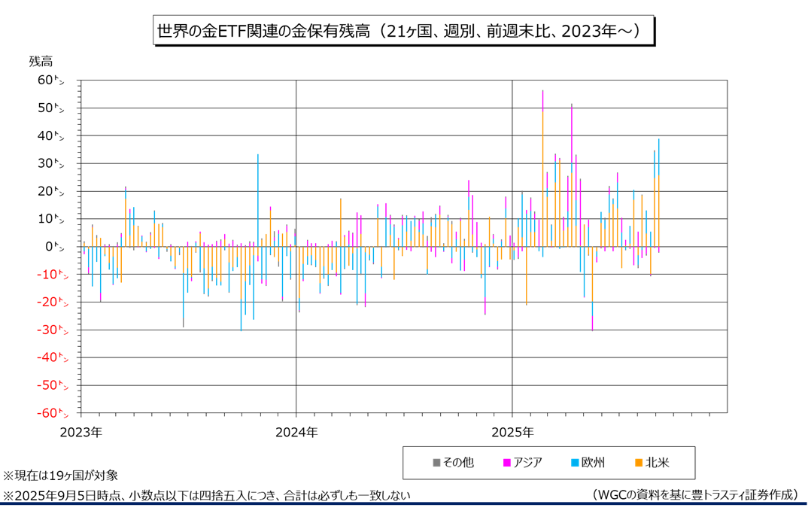The width and height of the screenshot is (808, 532).
Task: Click the blue 欧州 legend marker
Action: pyautogui.click(x=574, y=463)
